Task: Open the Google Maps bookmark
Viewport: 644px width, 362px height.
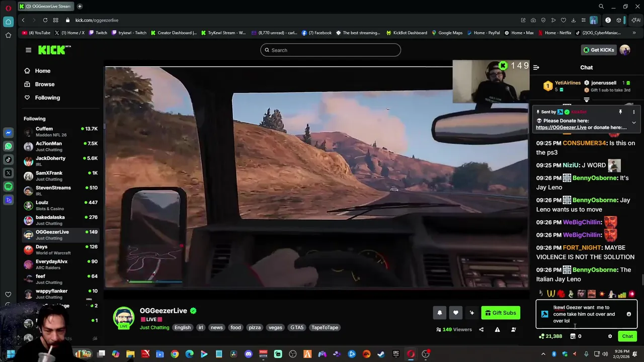Action: (x=447, y=33)
